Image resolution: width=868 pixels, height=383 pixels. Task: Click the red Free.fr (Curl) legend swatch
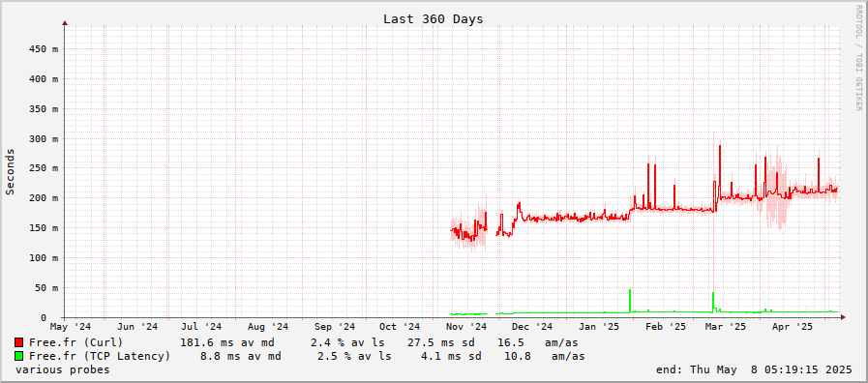click(x=18, y=342)
